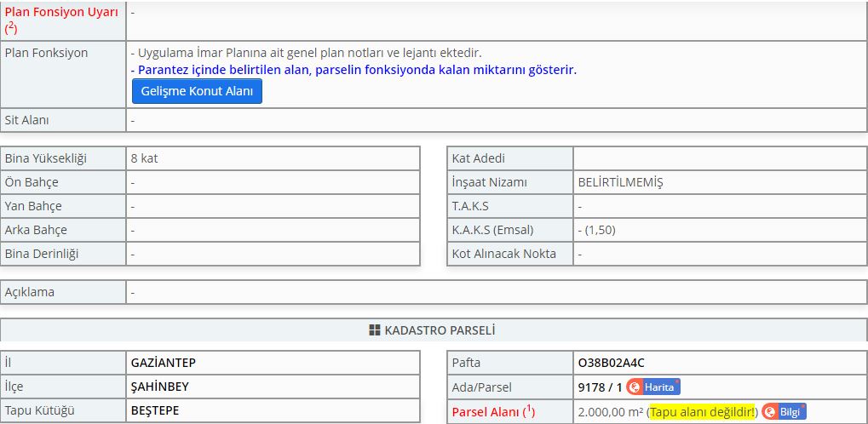Select the GAZİANTEP province value
This screenshot has height=424, width=868.
(164, 363)
